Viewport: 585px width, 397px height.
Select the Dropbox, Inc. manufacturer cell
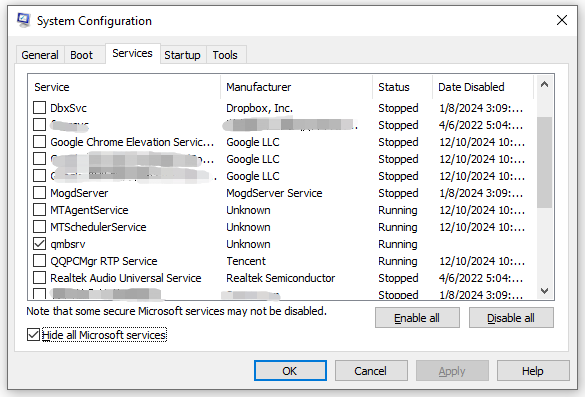click(260, 108)
